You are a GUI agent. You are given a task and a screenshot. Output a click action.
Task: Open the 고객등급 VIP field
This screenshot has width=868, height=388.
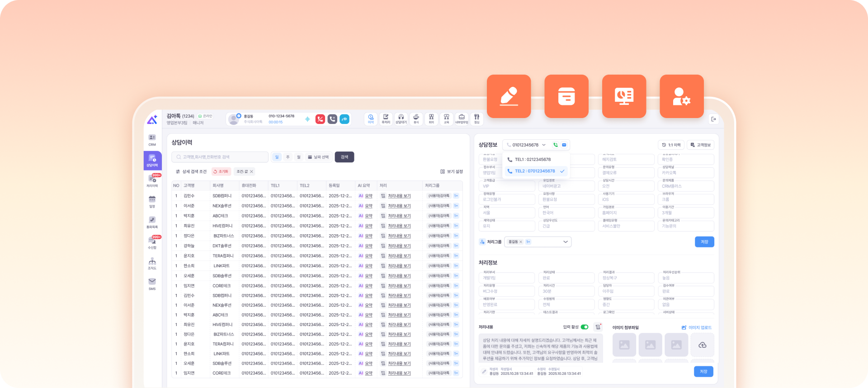click(506, 186)
